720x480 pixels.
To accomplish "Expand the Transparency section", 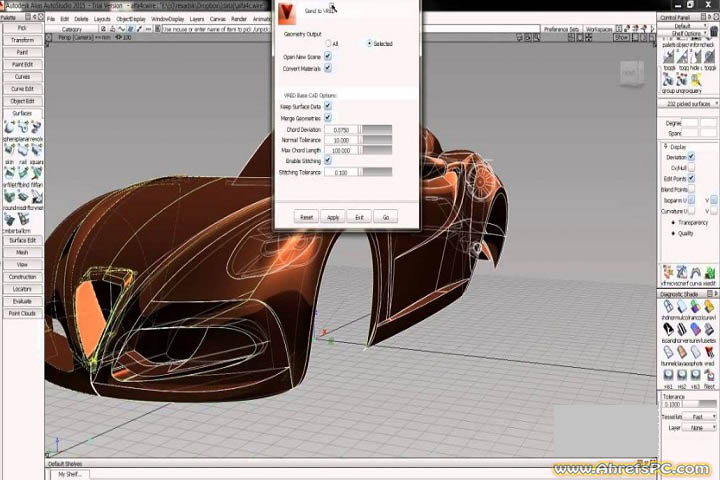I will pos(673,222).
